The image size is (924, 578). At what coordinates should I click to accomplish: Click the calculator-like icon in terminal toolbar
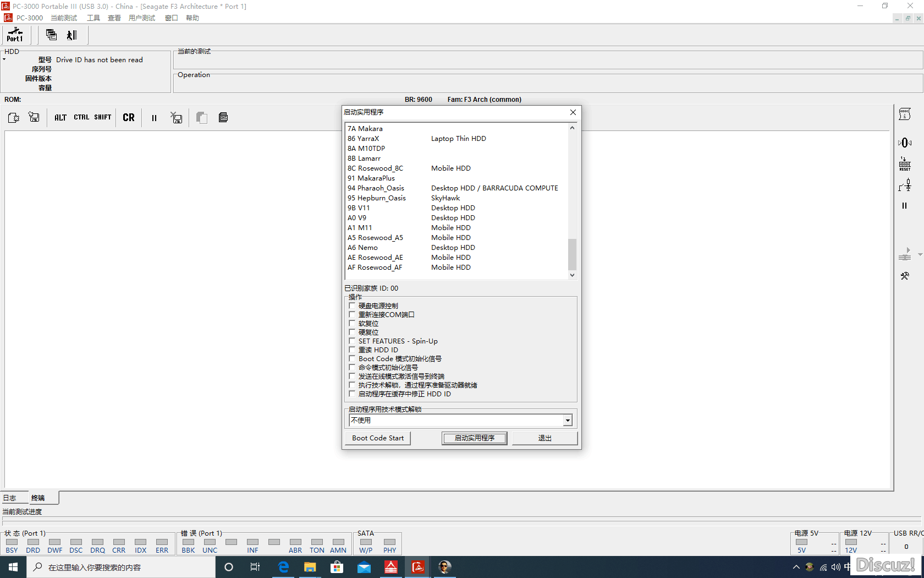click(223, 117)
